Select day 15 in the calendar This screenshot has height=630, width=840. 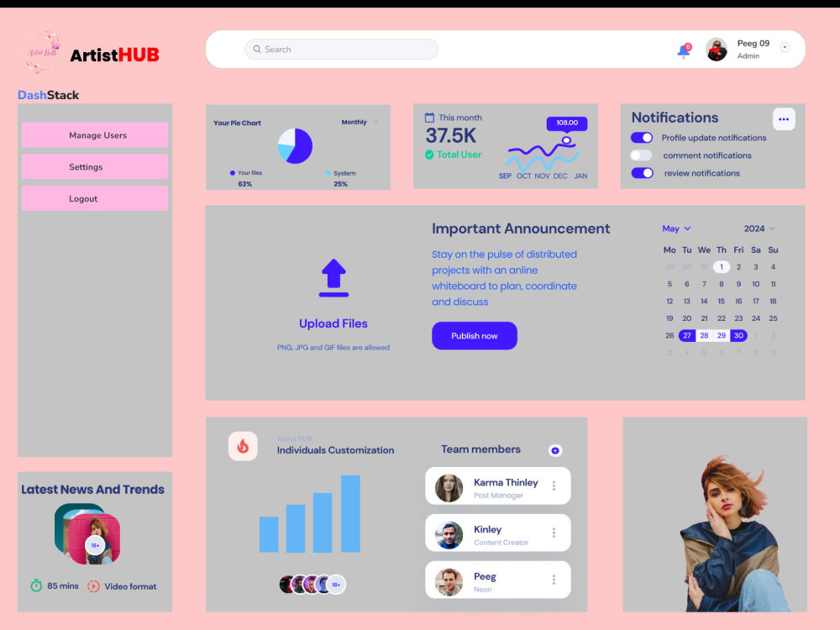coord(722,301)
